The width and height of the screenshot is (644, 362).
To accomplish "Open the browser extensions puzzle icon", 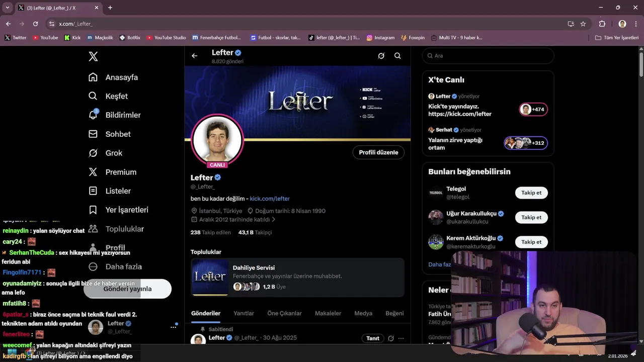I will tap(602, 24).
